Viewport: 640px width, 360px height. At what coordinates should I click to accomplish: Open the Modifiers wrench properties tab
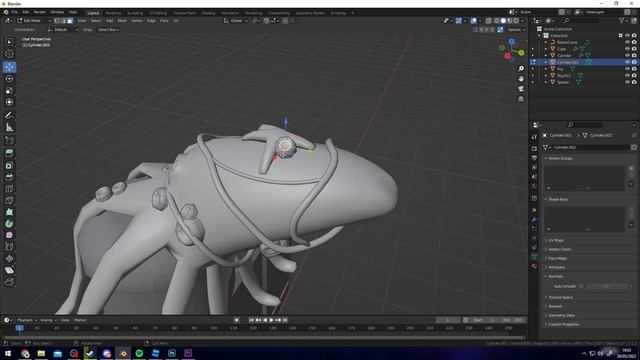coord(534,220)
